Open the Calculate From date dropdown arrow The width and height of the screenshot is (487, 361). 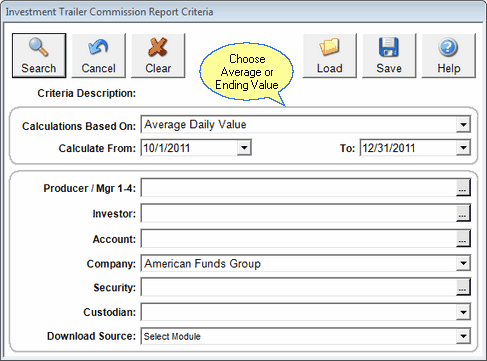coord(244,148)
